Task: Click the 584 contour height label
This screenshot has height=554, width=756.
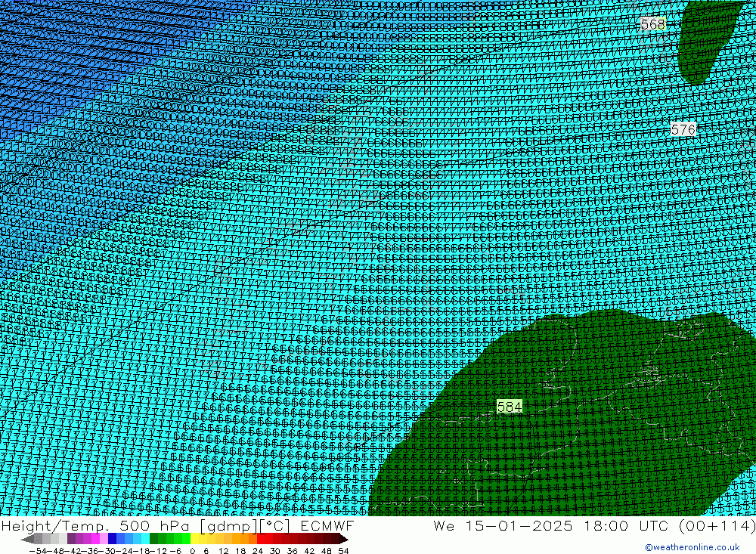Action: tap(509, 407)
